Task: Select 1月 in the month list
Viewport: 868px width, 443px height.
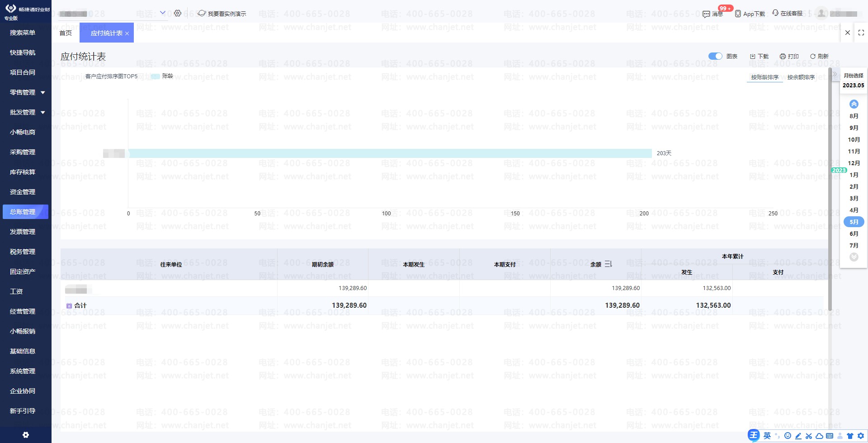Action: (854, 175)
